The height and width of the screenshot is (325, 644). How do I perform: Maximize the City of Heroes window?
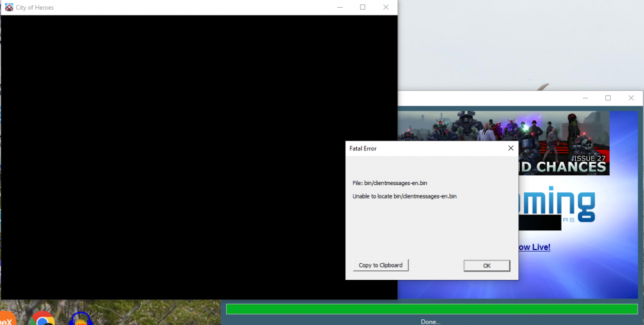point(363,7)
